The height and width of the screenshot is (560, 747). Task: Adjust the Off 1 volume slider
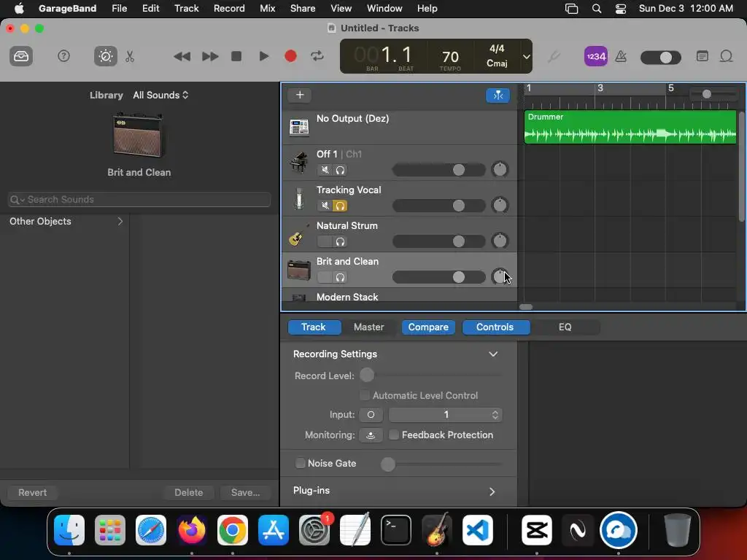pos(438,170)
